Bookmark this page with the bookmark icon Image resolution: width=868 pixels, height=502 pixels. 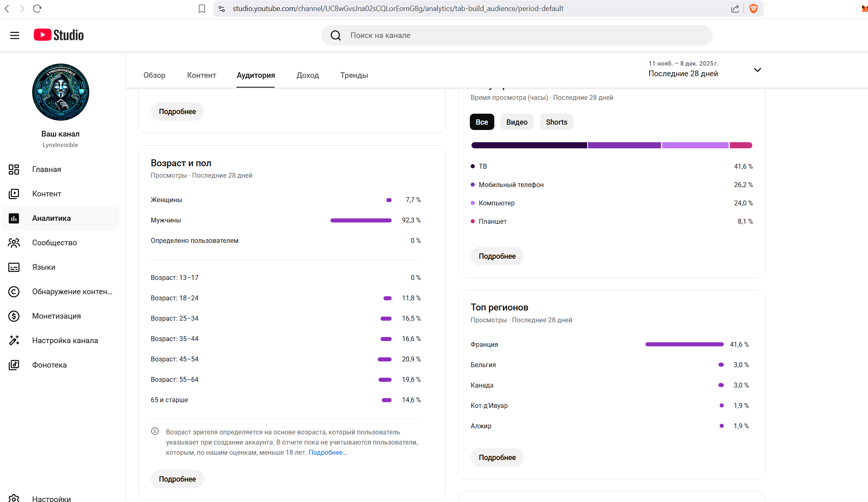[202, 9]
